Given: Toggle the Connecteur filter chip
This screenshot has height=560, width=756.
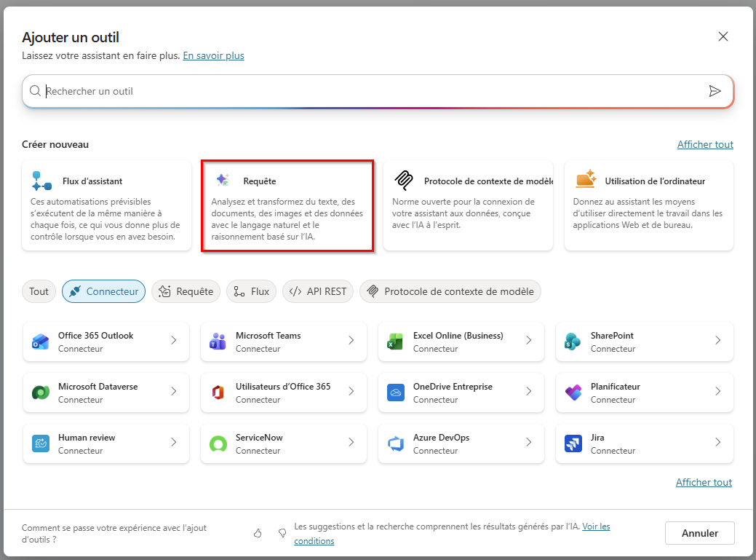Looking at the screenshot, I should (103, 291).
